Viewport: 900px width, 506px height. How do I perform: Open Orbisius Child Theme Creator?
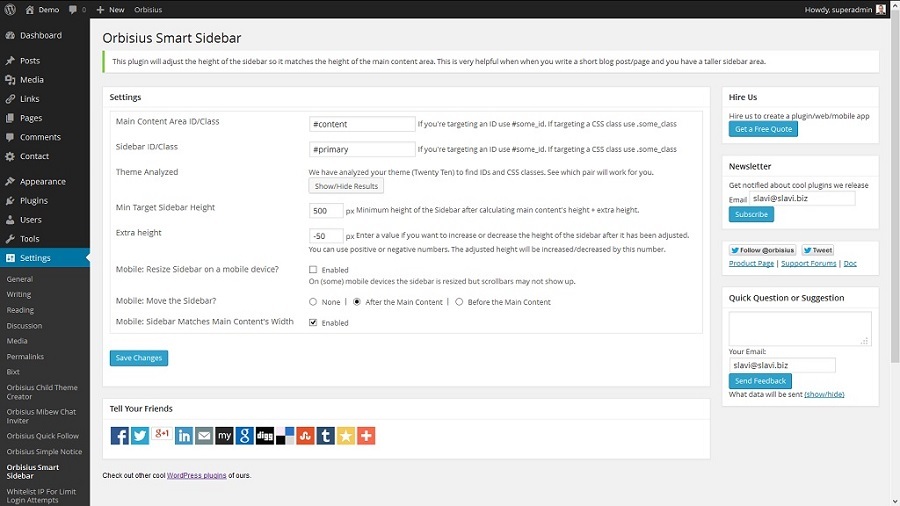pyautogui.click(x=42, y=392)
